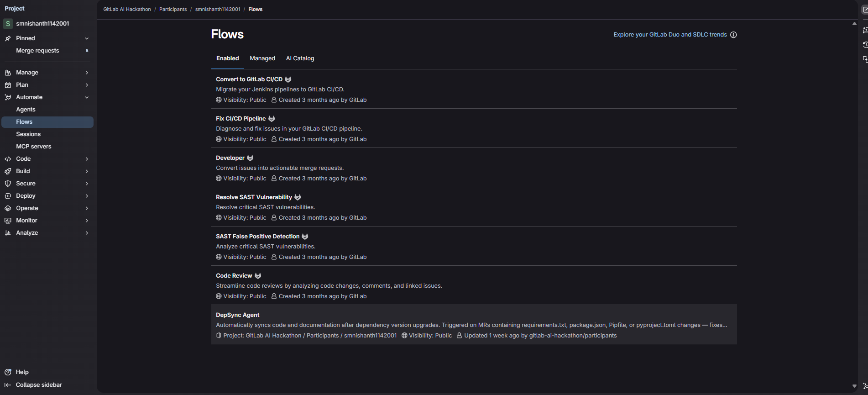
Task: Expand the Monitor menu chevron
Action: [87, 221]
